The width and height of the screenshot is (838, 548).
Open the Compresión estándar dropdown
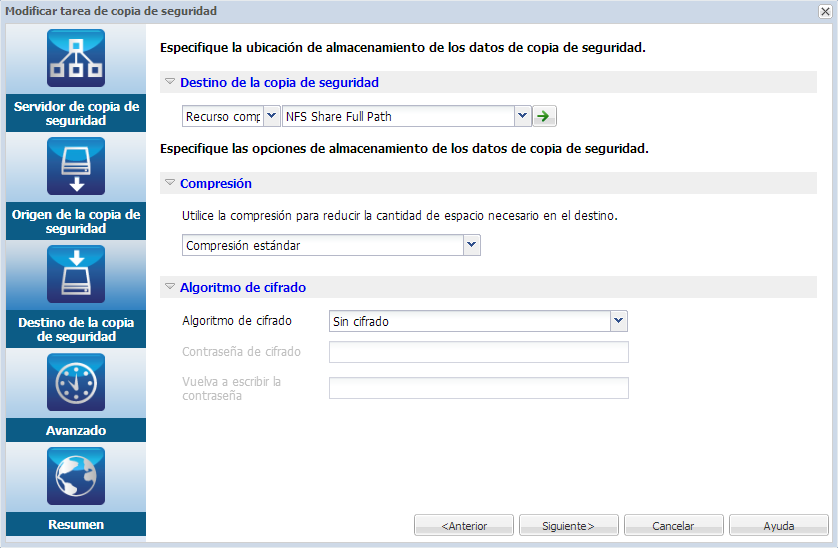coord(471,245)
